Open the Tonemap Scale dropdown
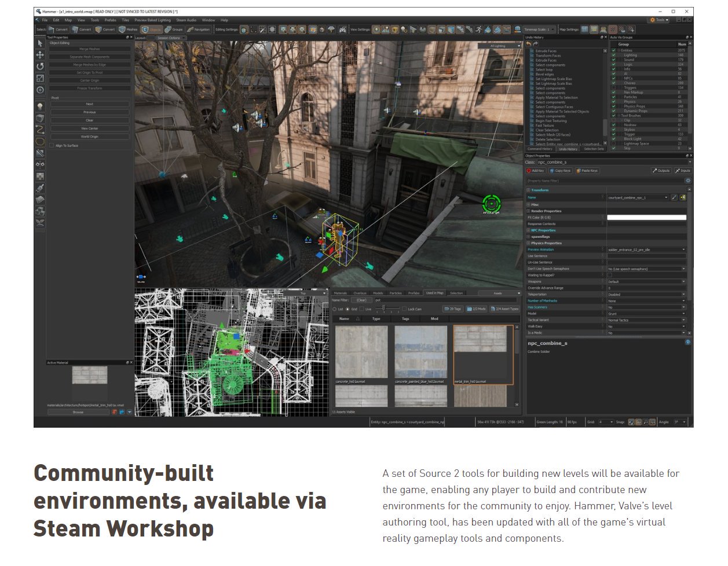This screenshot has width=728, height=566. [x=539, y=30]
